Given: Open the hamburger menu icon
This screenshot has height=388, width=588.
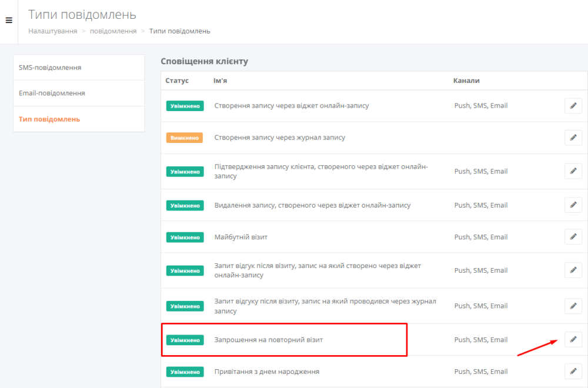Looking at the screenshot, I should pyautogui.click(x=9, y=20).
